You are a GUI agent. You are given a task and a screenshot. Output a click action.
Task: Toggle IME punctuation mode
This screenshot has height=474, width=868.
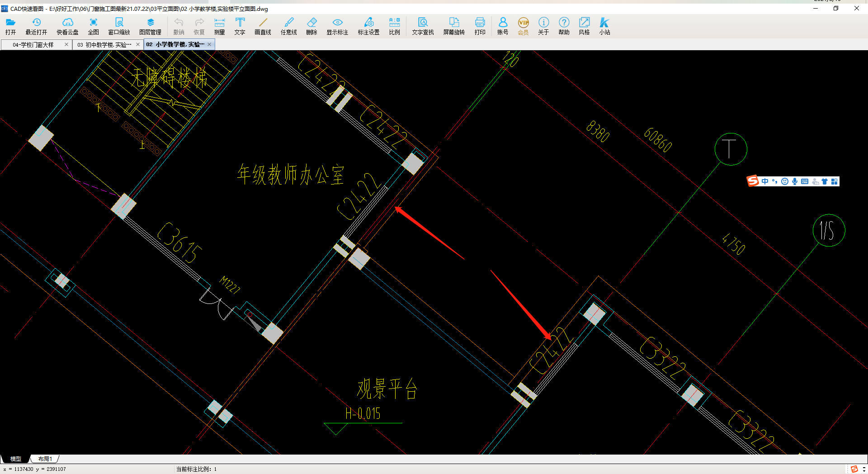point(775,181)
